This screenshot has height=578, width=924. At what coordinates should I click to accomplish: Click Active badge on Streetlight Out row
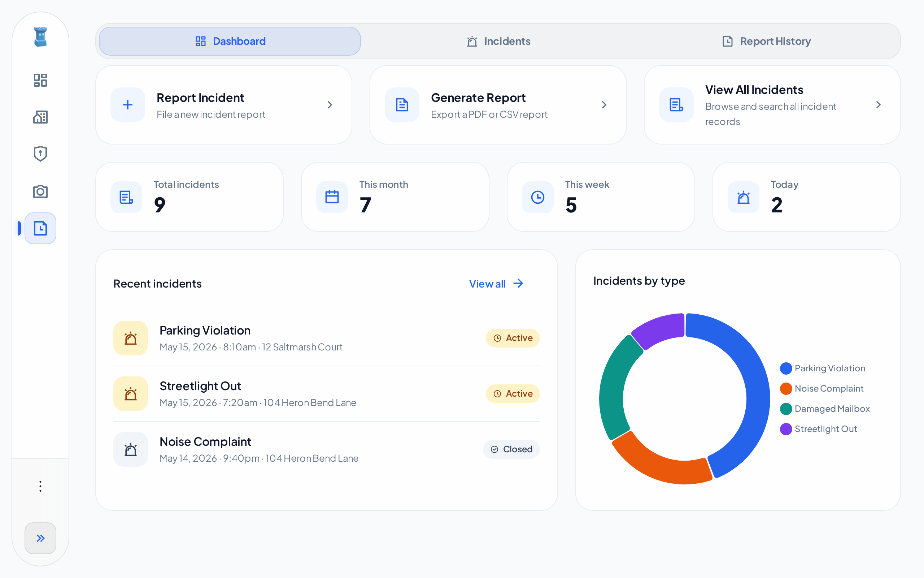[513, 394]
